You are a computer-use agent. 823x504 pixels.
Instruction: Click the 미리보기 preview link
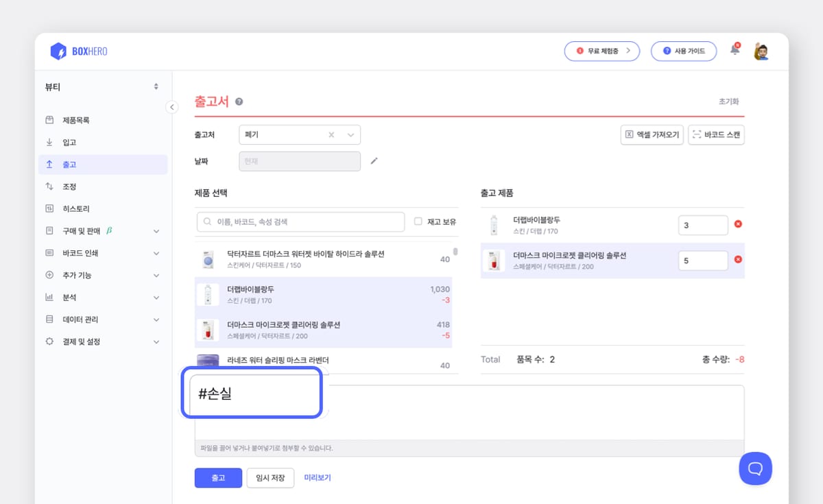(x=318, y=478)
